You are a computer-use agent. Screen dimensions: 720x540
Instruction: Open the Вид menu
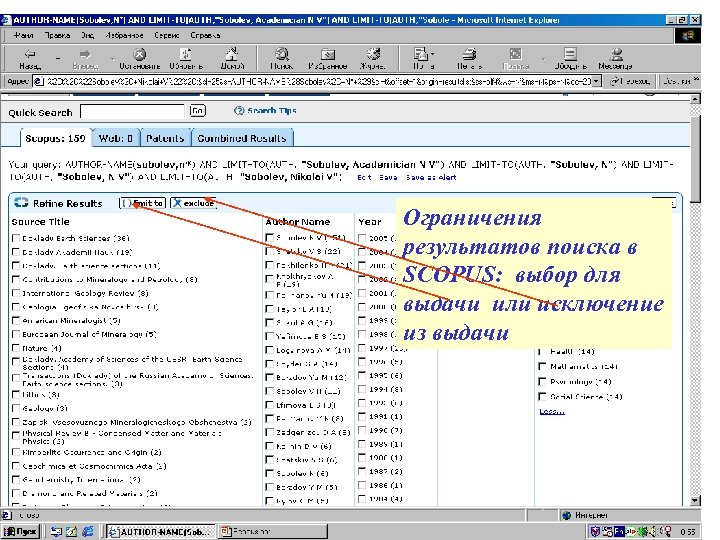87,35
